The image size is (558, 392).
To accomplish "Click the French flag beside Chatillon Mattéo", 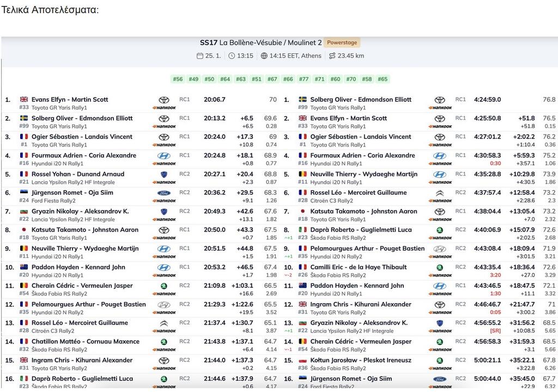I will click(x=24, y=341).
